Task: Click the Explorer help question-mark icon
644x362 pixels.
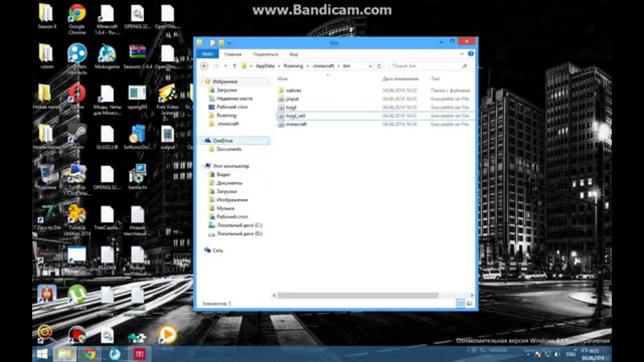Action: pyautogui.click(x=471, y=54)
